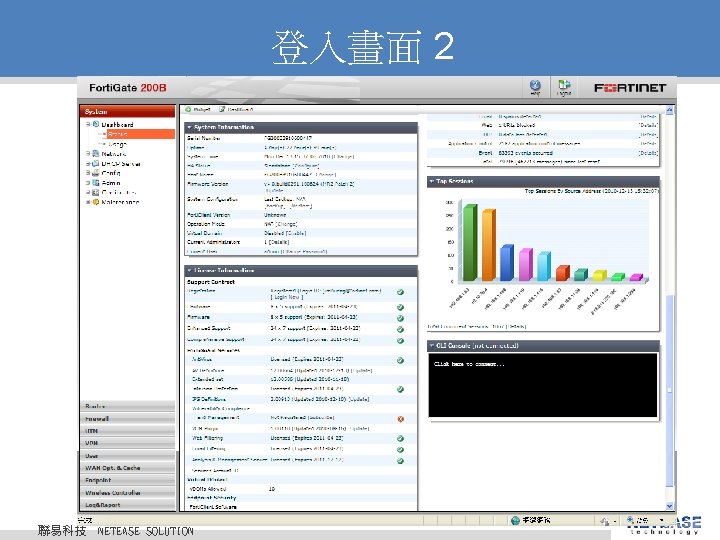Click Change link next to Operation Mode

click(287, 224)
